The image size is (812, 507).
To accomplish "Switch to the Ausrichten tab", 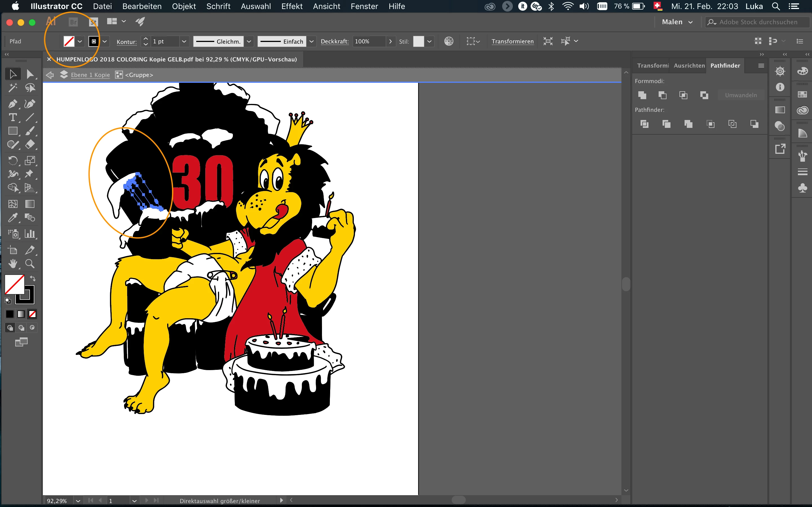I will click(689, 66).
